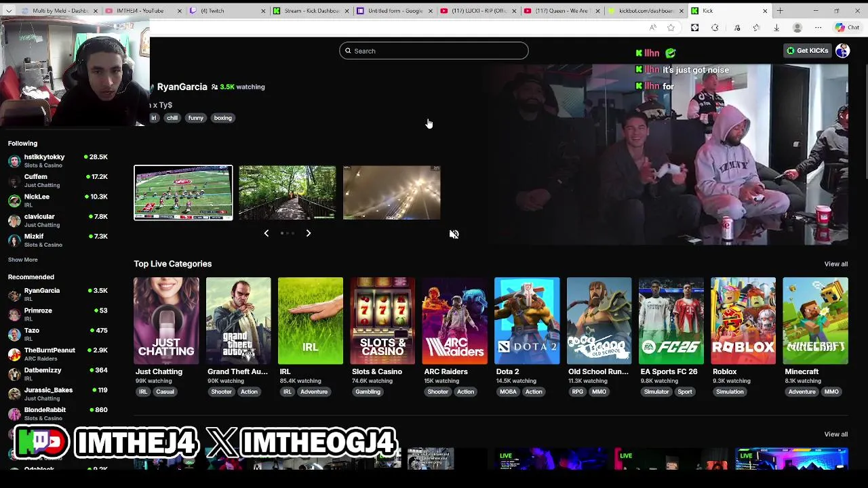
Task: Click the read aloud icon in address bar
Action: 652,28
